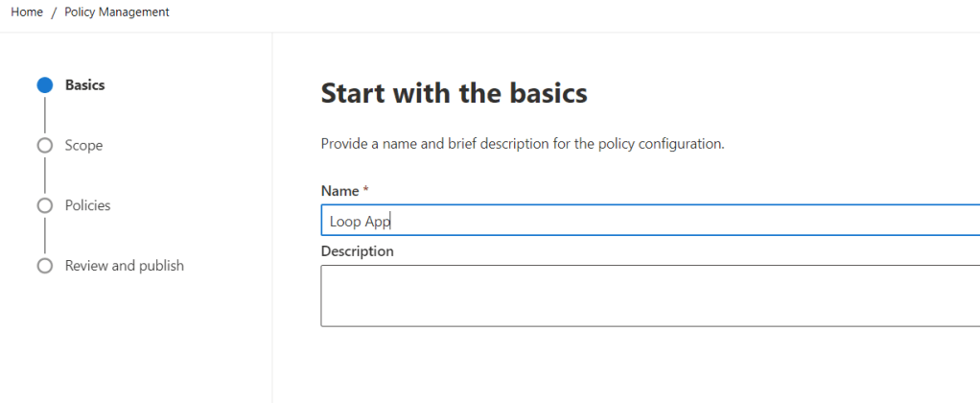Select the Basics step label
This screenshot has width=980, height=403.
click(x=85, y=85)
